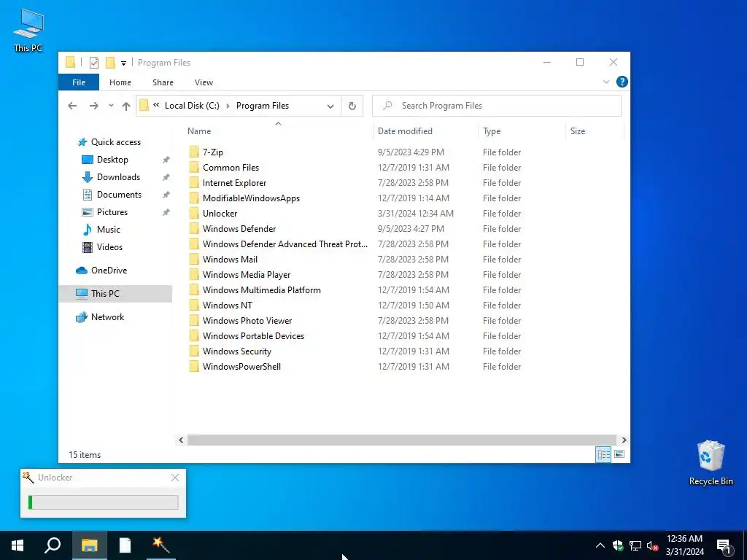Click Local Disk (C:) in address bar

pyautogui.click(x=192, y=106)
